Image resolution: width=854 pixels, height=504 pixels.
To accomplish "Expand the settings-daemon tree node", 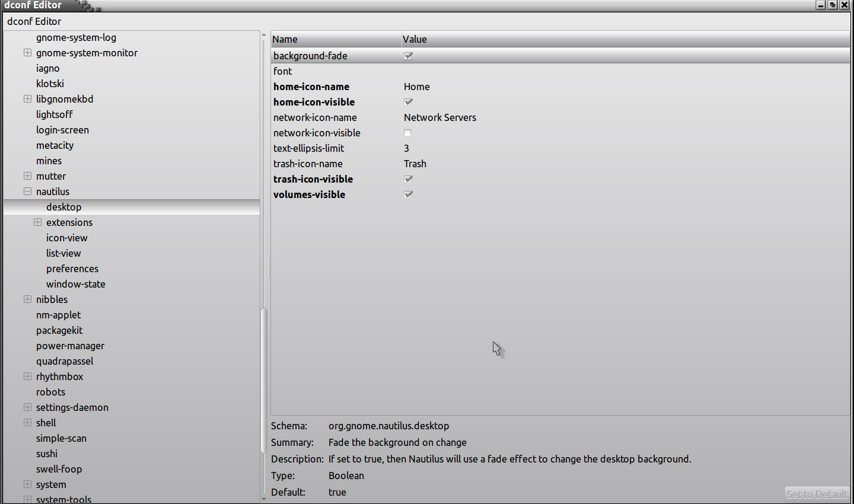I will tap(27, 407).
